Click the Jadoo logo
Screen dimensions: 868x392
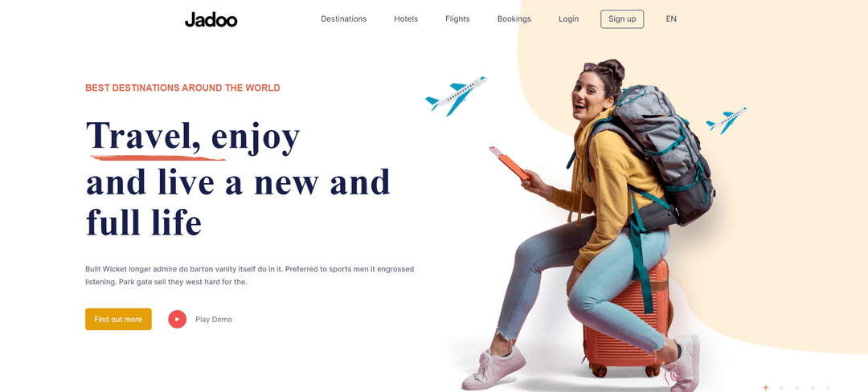coord(211,19)
